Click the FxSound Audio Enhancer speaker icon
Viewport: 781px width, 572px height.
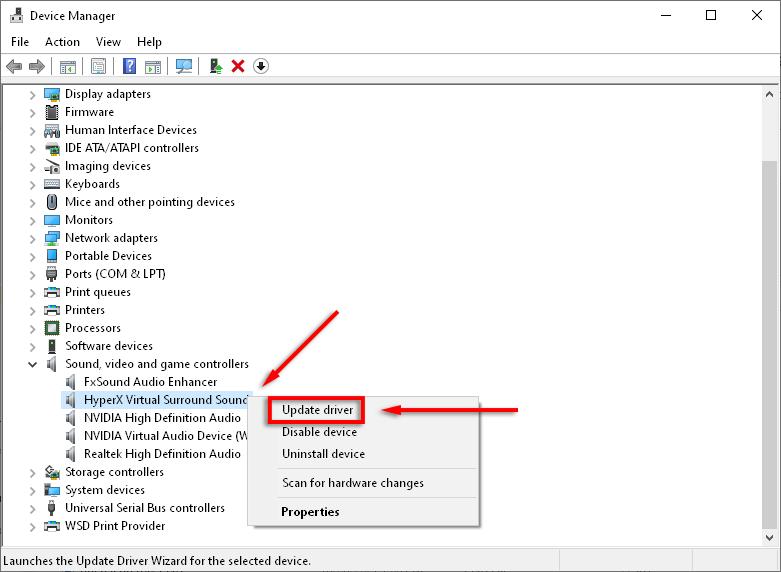coord(71,382)
